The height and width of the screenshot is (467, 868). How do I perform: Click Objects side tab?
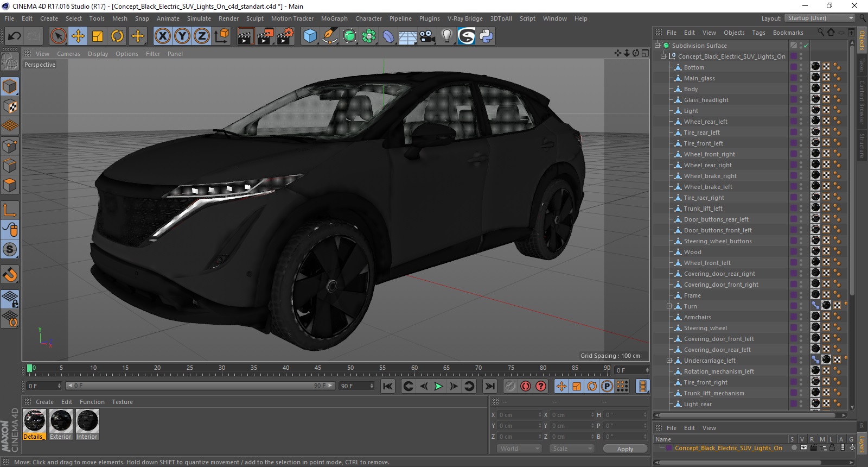tap(862, 41)
